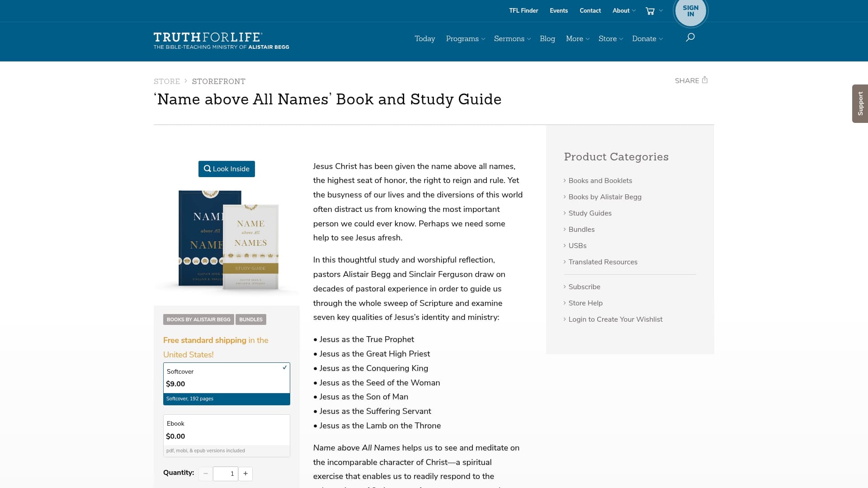
Task: Open USBs category
Action: coord(577,246)
